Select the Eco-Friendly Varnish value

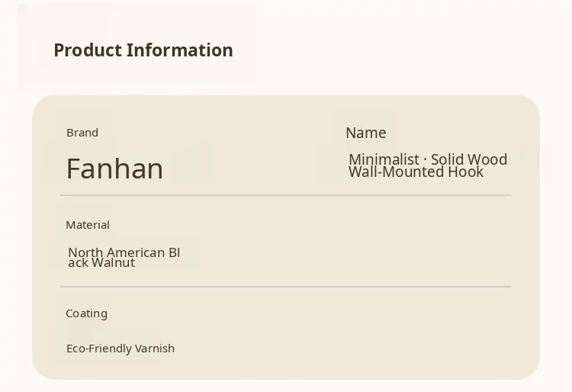pyautogui.click(x=121, y=349)
